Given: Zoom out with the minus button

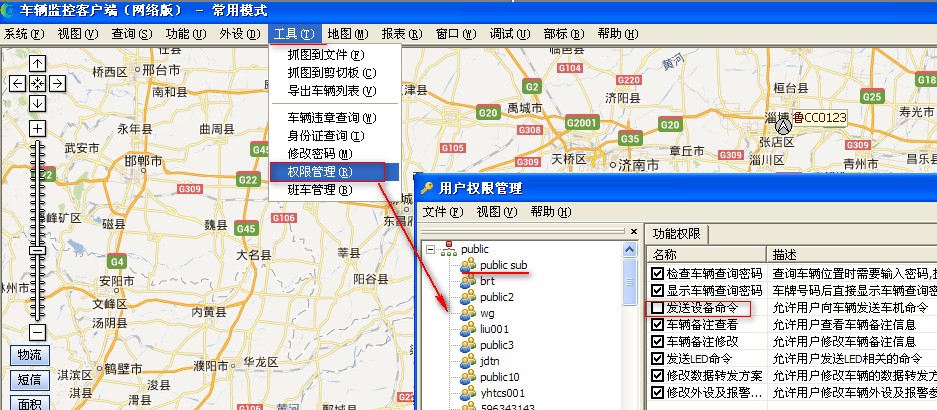Looking at the screenshot, I should click(37, 332).
